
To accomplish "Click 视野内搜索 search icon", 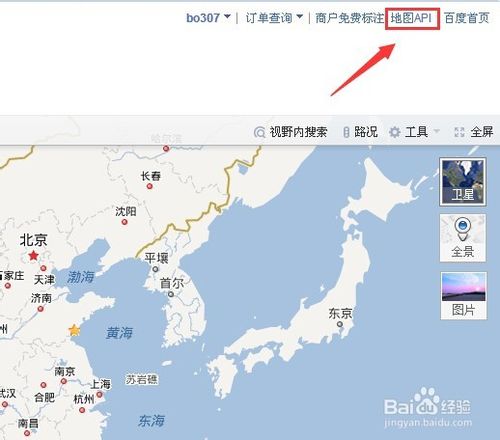I will (259, 132).
